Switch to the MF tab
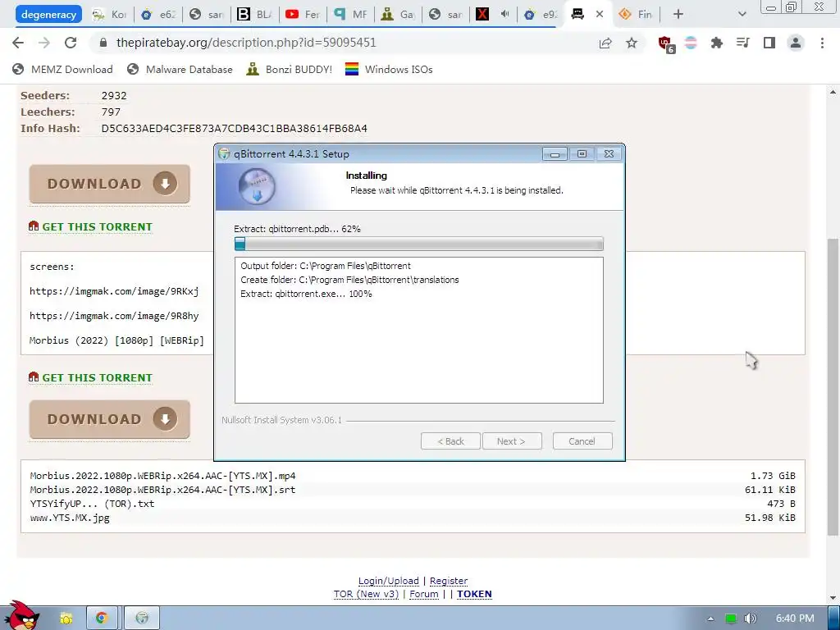Image resolution: width=840 pixels, height=630 pixels. coord(350,15)
